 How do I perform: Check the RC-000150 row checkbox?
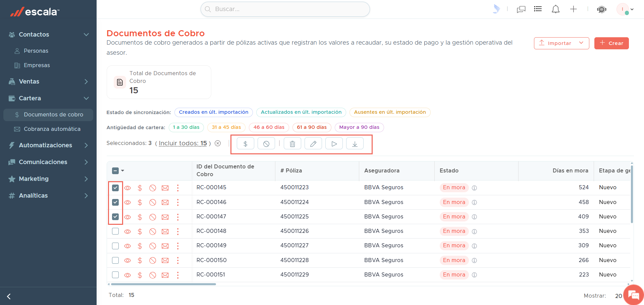(x=115, y=260)
